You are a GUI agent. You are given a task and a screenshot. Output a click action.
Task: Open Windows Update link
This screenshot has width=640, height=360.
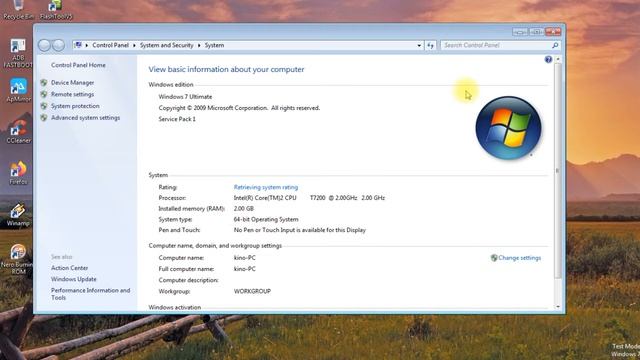73,280
